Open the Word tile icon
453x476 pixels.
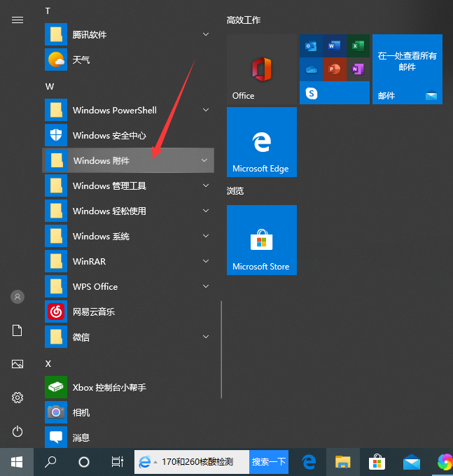coord(334,46)
